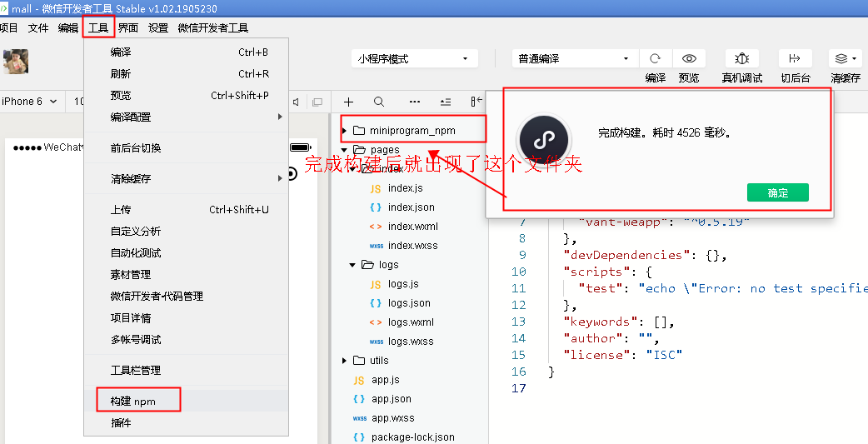
Task: Open logs.json file
Action: click(408, 303)
